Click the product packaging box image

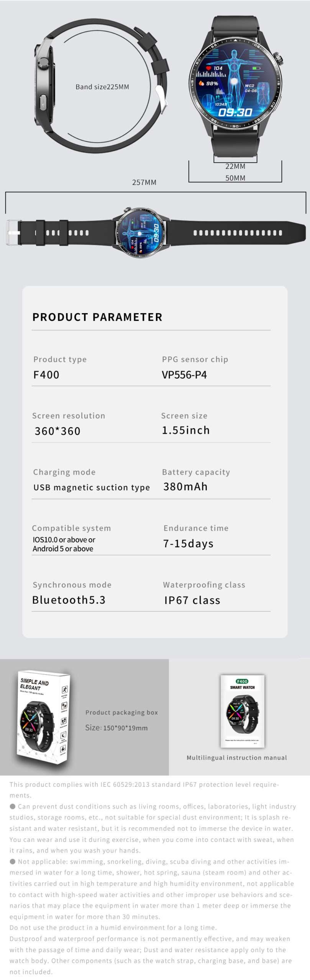[x=43, y=717]
